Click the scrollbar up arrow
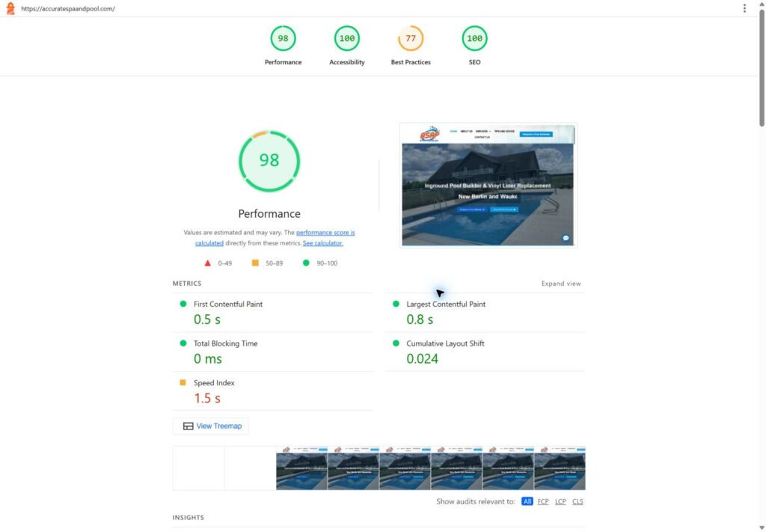This screenshot has width=766, height=532. click(762, 4)
